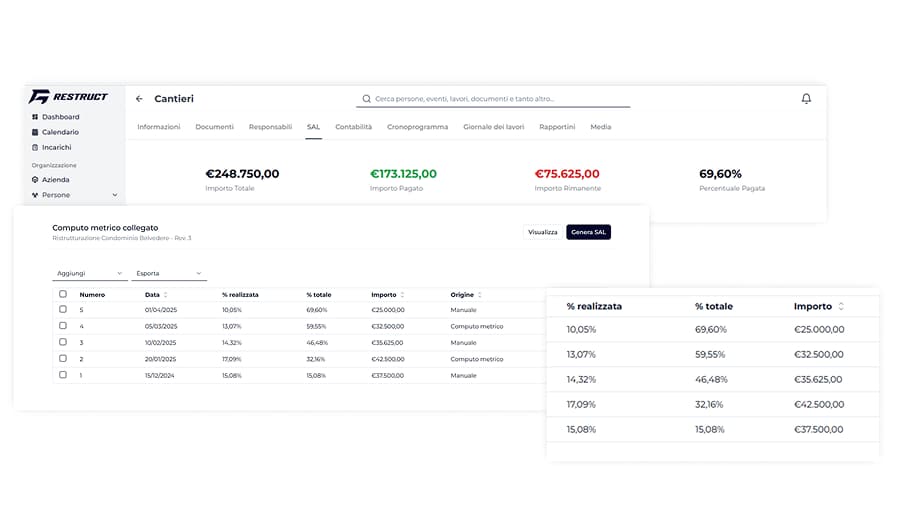
Task: Open Incarichi in sidebar
Action: click(52, 147)
